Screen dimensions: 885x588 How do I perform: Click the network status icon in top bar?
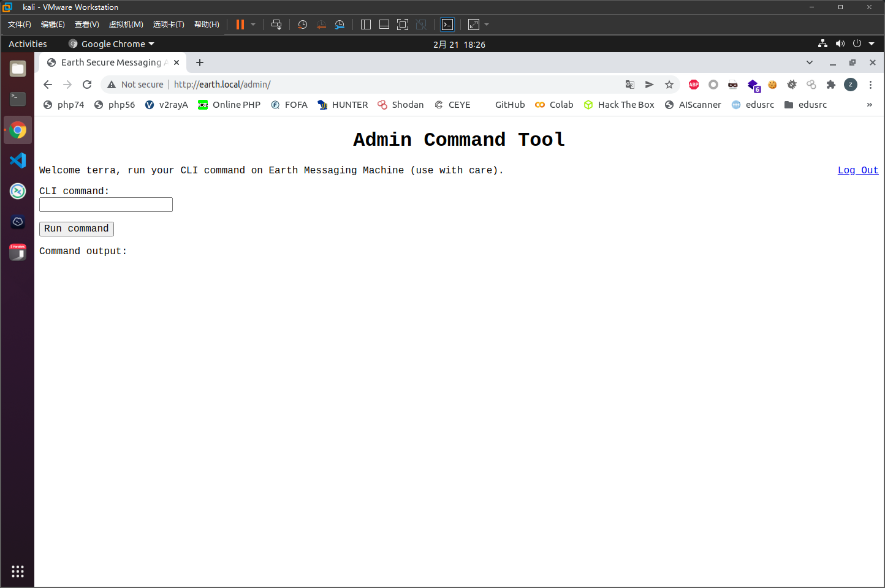822,43
